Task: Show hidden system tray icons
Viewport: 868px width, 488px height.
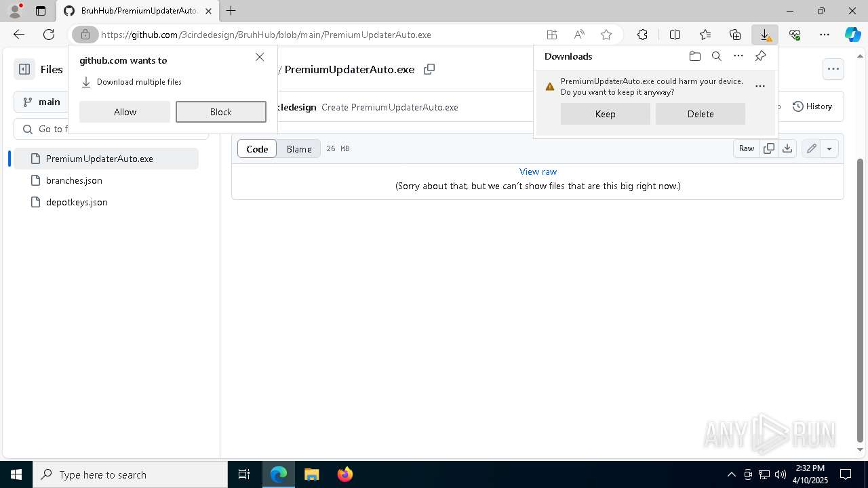Action: (x=732, y=474)
